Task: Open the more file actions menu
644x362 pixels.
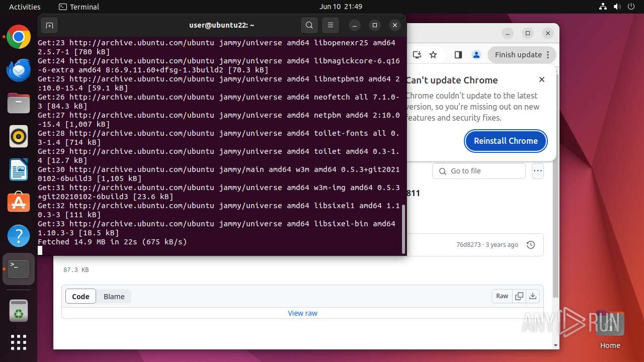Action: coord(538,171)
